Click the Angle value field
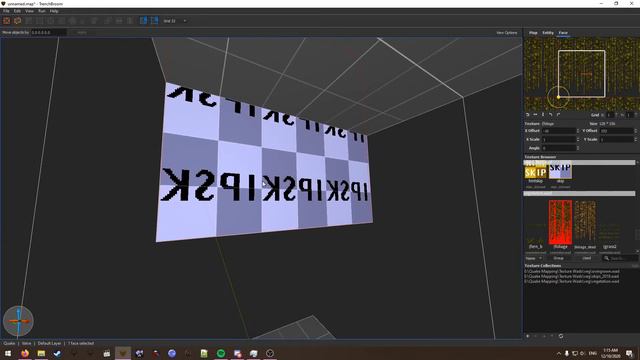640x360 pixels. tap(558, 148)
